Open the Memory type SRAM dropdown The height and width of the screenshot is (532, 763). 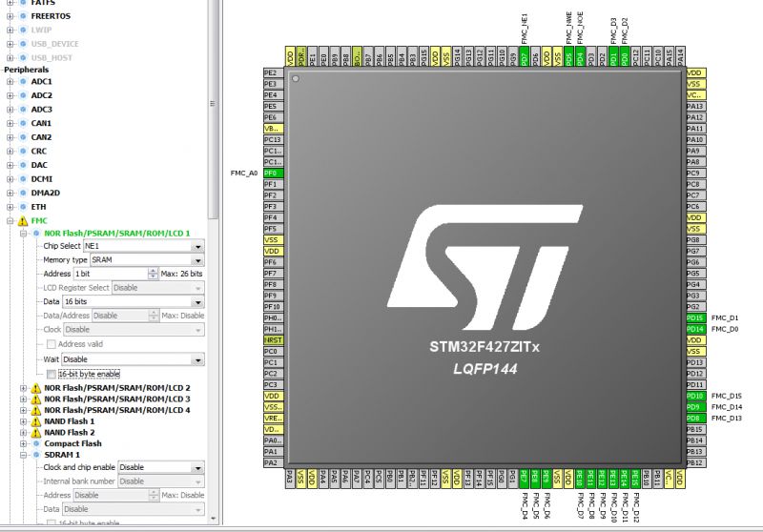tap(197, 260)
